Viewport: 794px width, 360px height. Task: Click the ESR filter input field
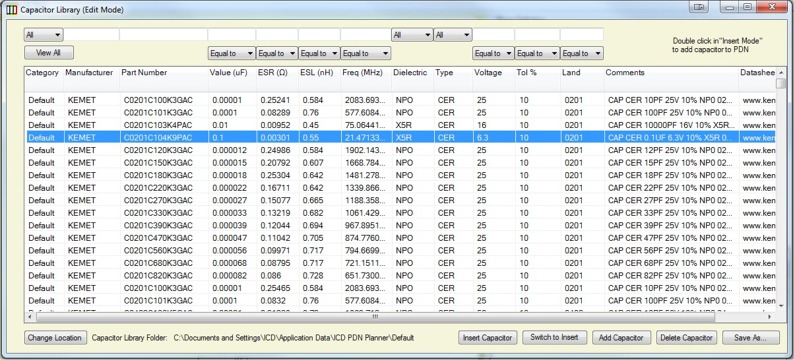[x=277, y=34]
